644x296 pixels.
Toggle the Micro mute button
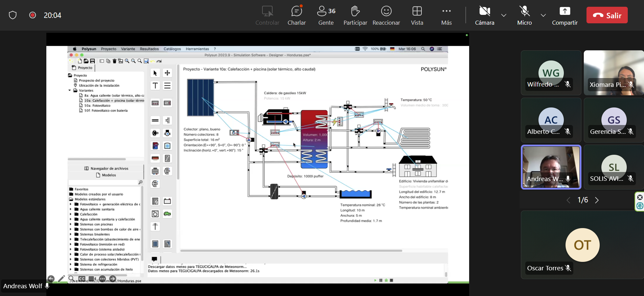(525, 15)
